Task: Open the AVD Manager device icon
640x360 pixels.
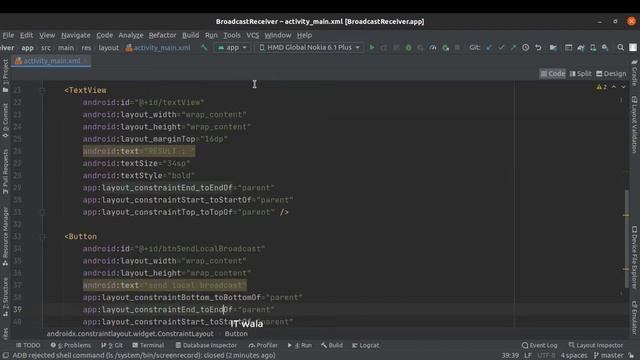Action: point(593,48)
